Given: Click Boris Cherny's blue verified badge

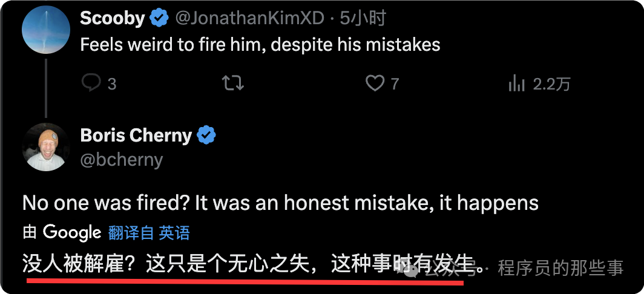Looking at the screenshot, I should click(x=206, y=136).
